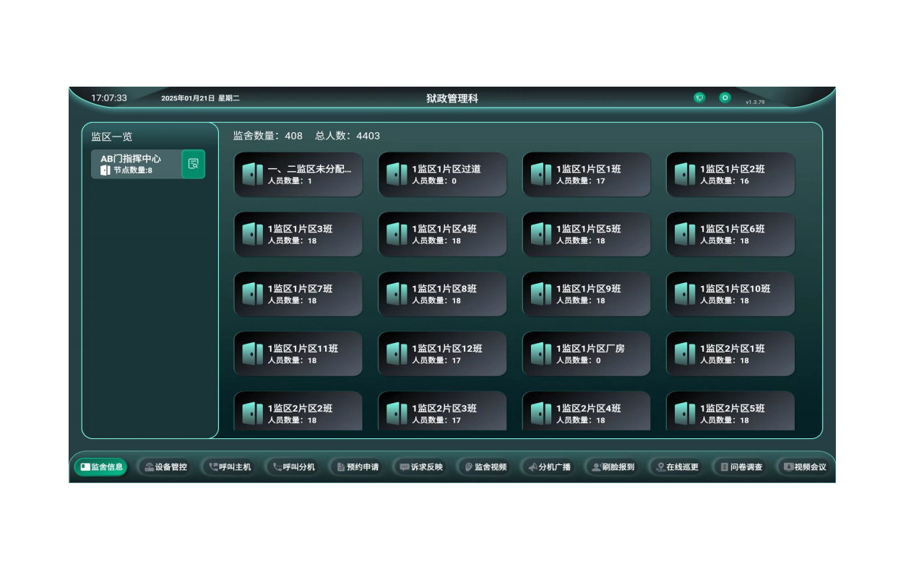The width and height of the screenshot is (924, 577).
Task: Open the 问卷调查 tab
Action: pyautogui.click(x=741, y=467)
